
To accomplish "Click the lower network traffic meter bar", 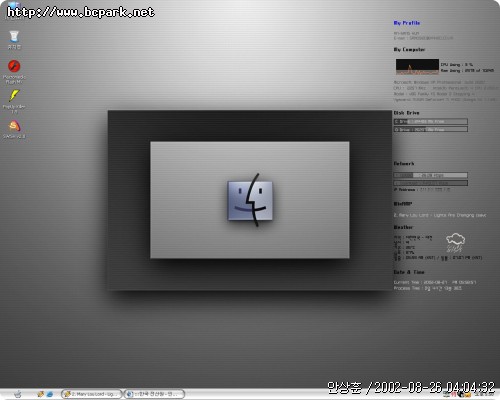I will (x=431, y=183).
